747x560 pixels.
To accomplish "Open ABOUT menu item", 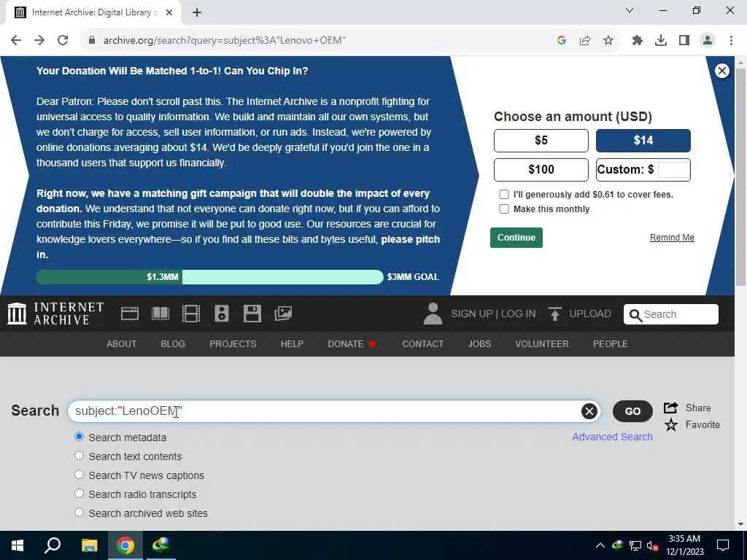I will [122, 344].
